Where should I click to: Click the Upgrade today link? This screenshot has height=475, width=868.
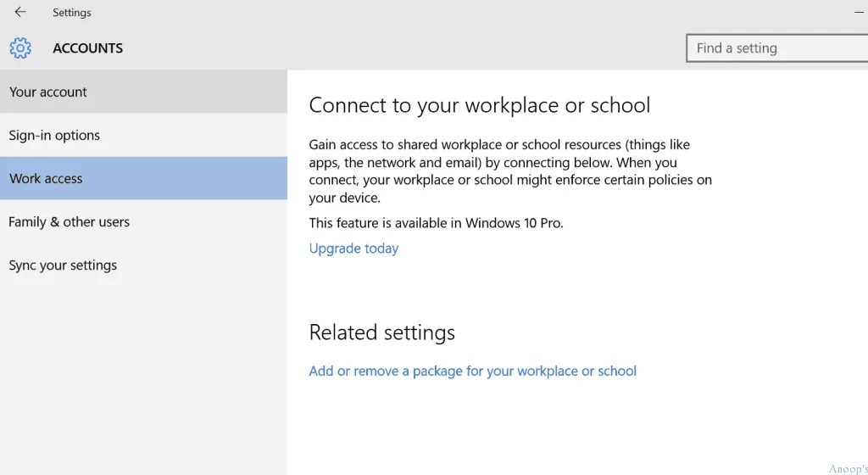[353, 249]
